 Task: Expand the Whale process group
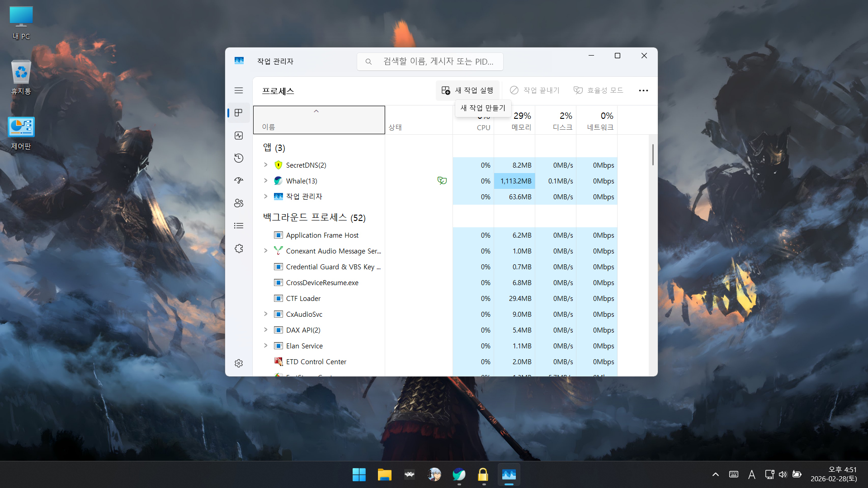pyautogui.click(x=266, y=181)
